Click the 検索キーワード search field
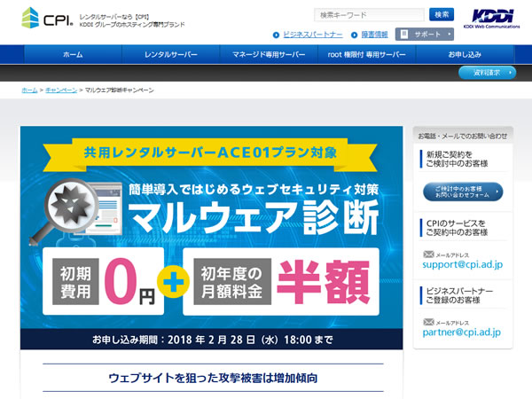The height and width of the screenshot is (399, 532). (x=369, y=15)
